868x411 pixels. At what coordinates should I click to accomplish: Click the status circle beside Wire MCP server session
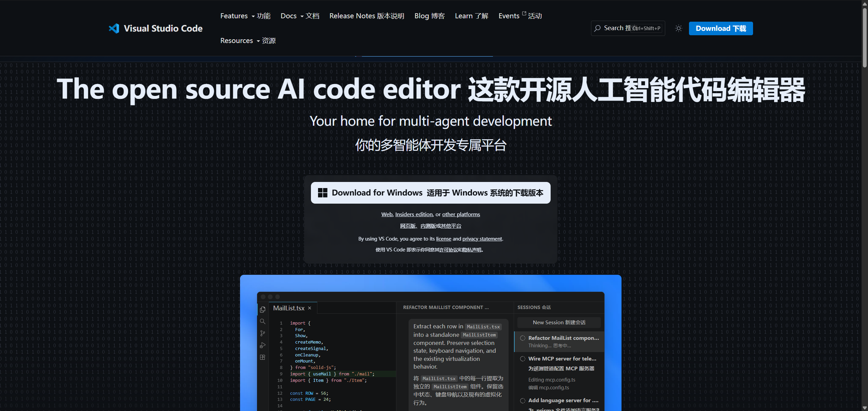(523, 358)
